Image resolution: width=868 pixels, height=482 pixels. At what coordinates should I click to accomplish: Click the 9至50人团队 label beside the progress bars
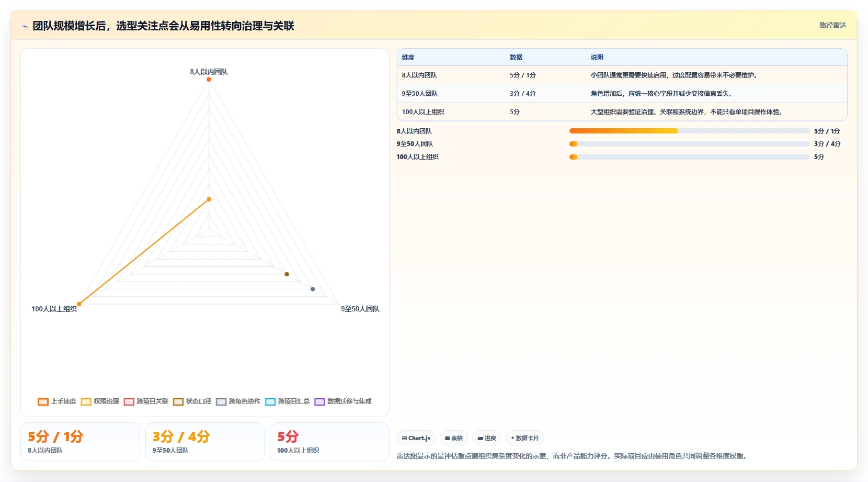pyautogui.click(x=415, y=144)
